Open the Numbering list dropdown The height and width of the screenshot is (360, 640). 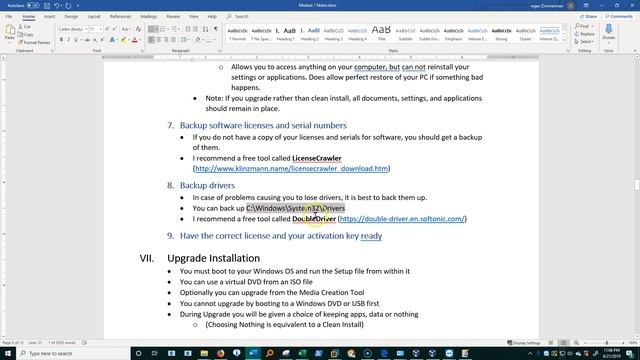[167, 29]
